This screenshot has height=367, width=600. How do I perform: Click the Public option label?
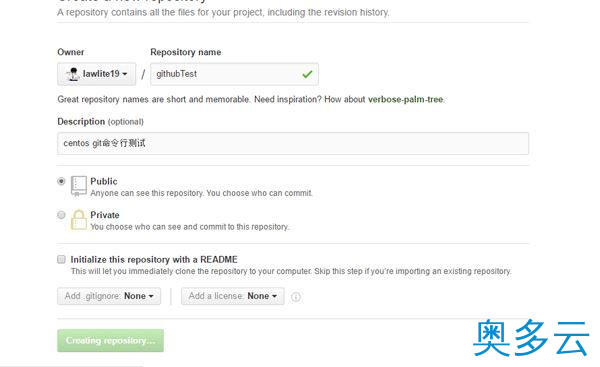click(104, 181)
